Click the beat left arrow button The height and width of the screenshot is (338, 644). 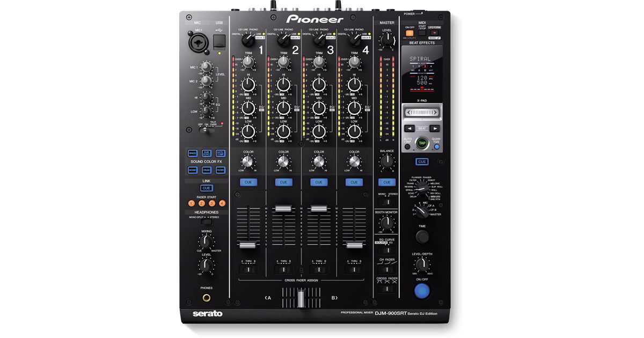(x=409, y=129)
